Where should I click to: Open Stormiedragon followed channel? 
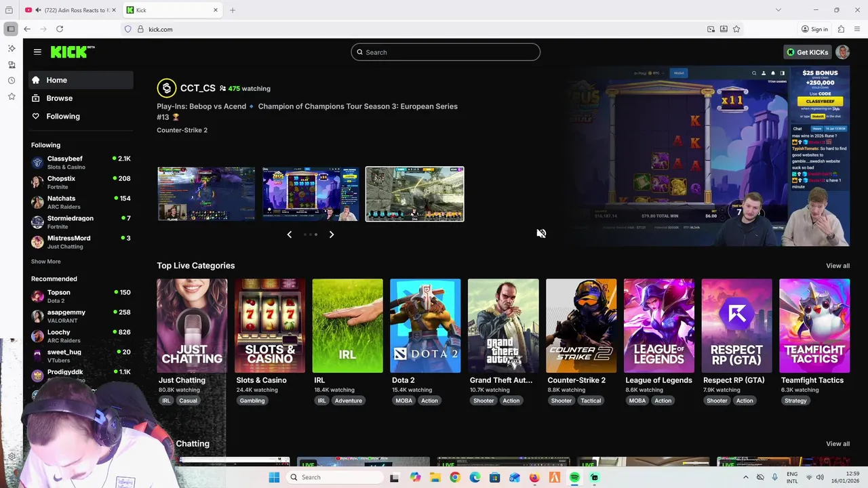(81, 222)
